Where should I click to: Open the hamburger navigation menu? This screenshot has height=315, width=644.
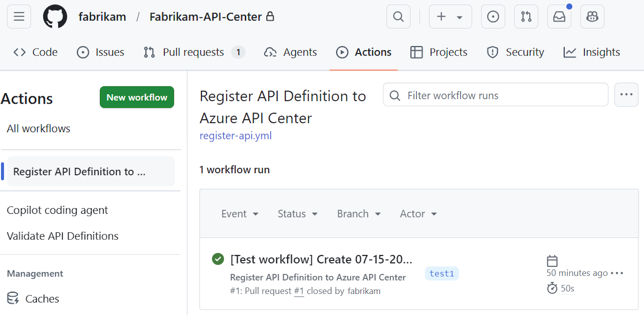click(x=19, y=17)
